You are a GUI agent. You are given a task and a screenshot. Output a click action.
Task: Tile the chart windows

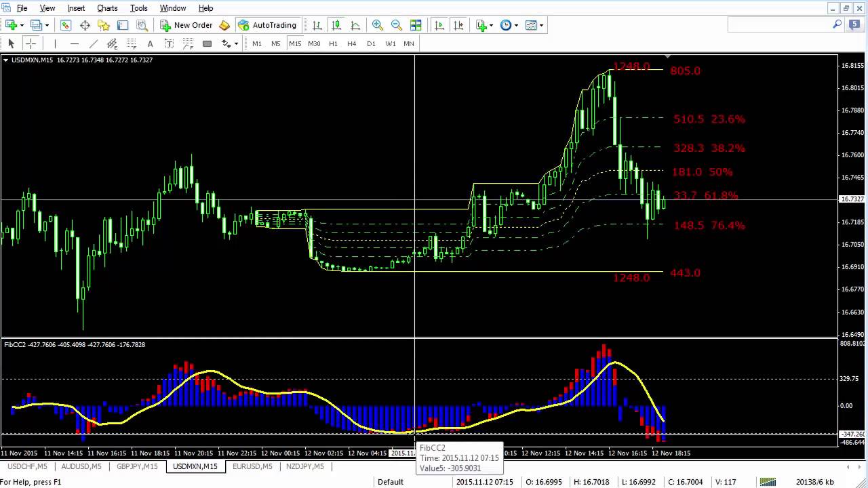416,25
